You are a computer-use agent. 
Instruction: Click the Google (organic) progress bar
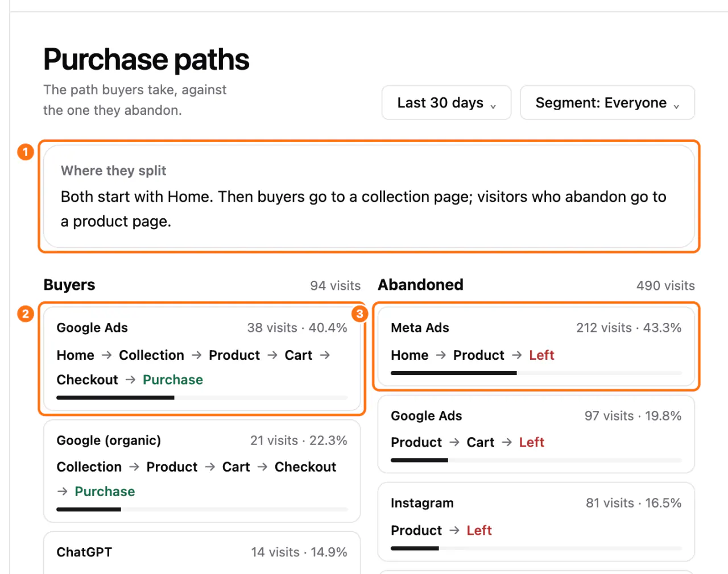202,509
